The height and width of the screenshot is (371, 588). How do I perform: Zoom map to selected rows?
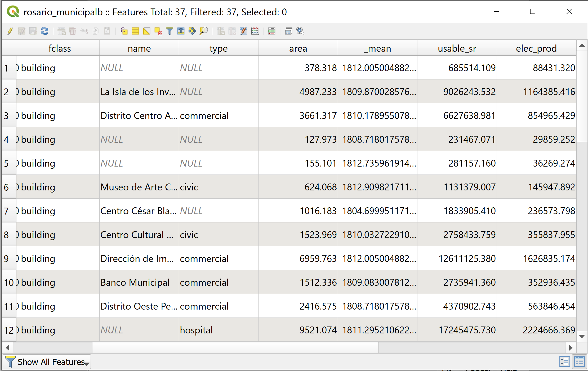204,31
